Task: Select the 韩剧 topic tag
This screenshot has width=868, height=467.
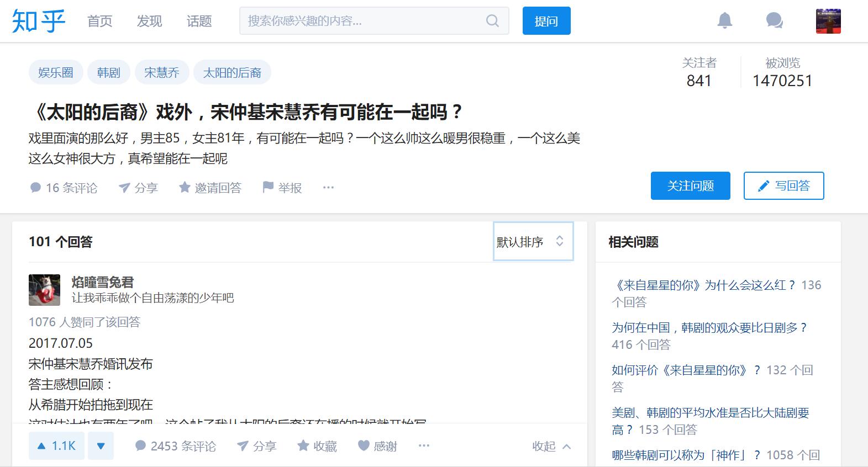Action: point(109,72)
